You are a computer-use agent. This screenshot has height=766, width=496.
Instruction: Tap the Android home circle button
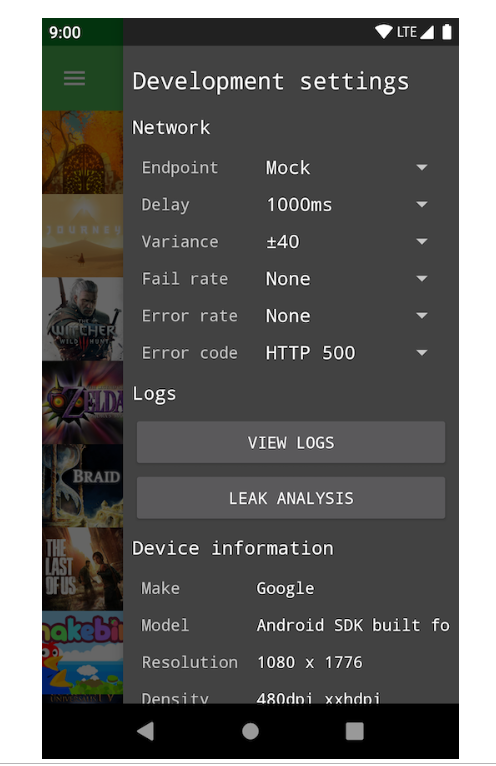click(250, 731)
